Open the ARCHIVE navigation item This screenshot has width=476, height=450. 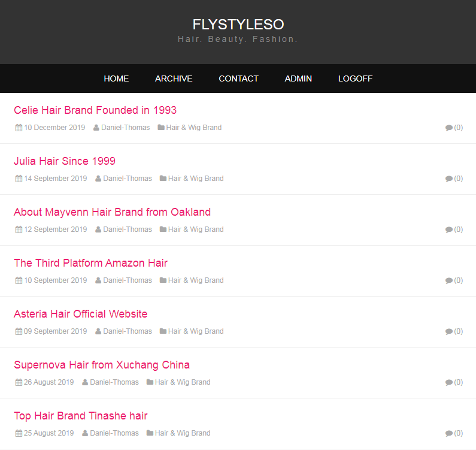tap(174, 78)
